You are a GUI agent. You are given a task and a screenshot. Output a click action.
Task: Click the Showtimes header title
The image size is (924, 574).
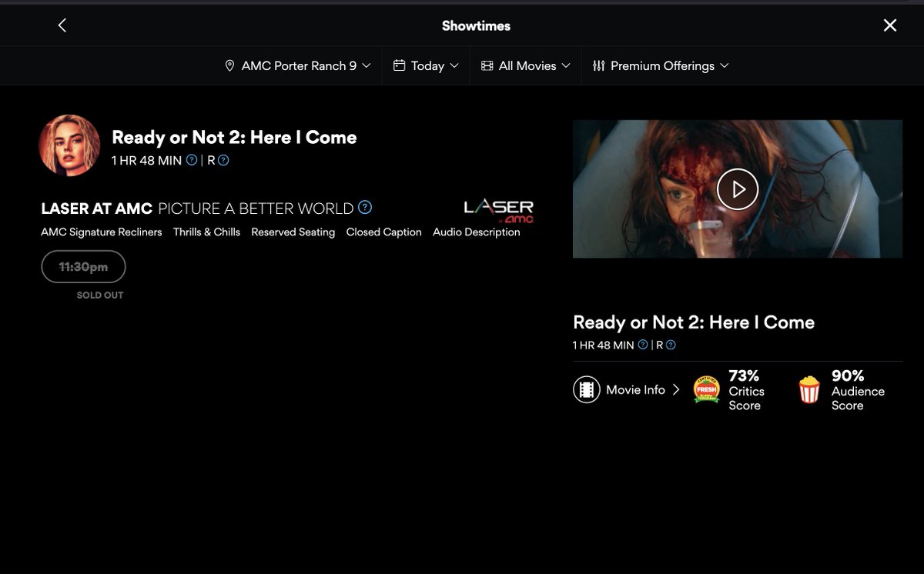point(476,25)
